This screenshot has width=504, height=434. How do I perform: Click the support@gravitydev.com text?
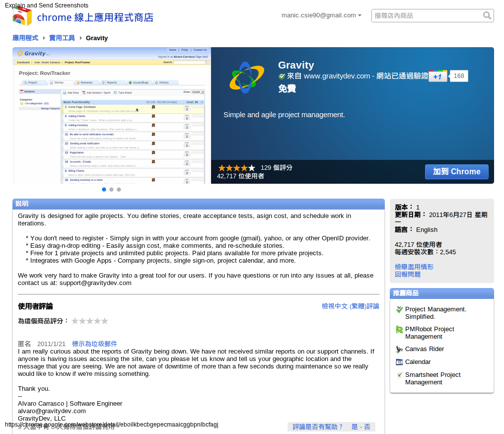(95, 283)
